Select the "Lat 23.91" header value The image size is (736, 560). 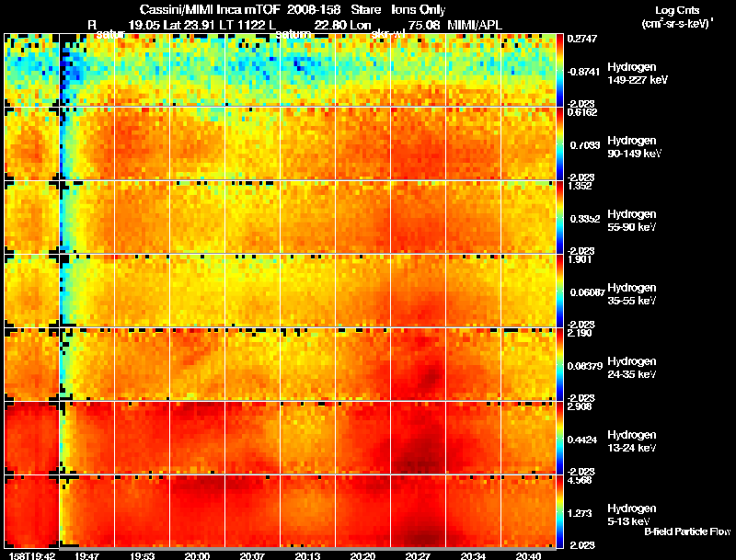[x=191, y=26]
